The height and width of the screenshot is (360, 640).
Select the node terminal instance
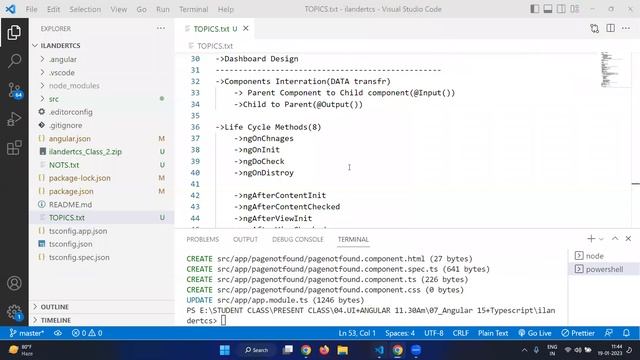(x=603, y=256)
